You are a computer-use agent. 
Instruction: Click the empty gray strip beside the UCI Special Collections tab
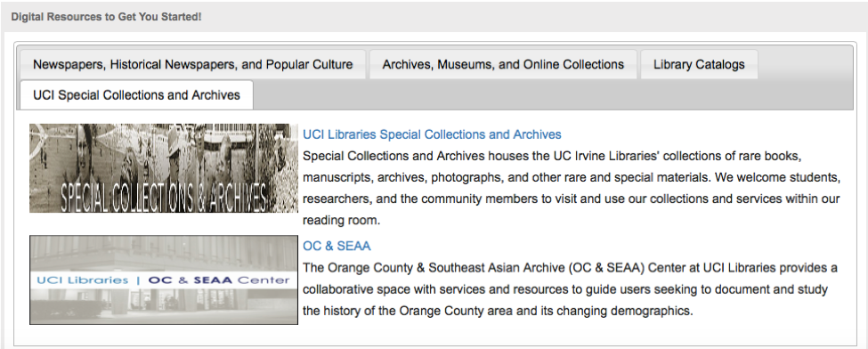(553, 94)
